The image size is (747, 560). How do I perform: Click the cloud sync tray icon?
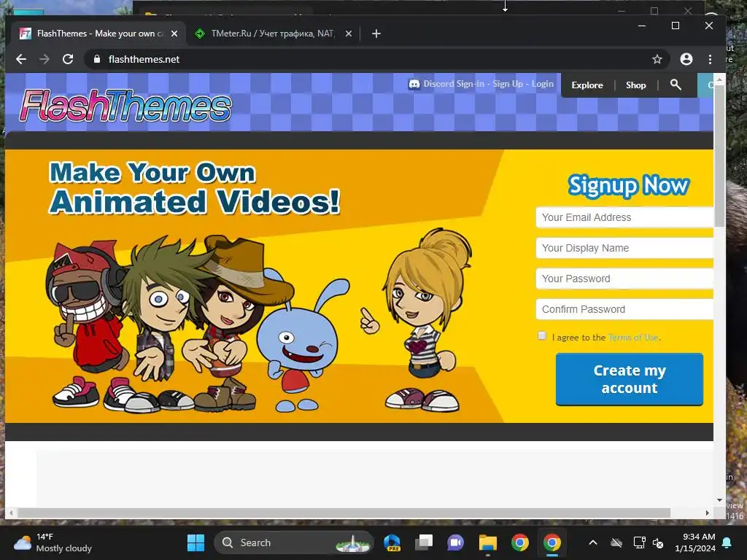pos(616,542)
